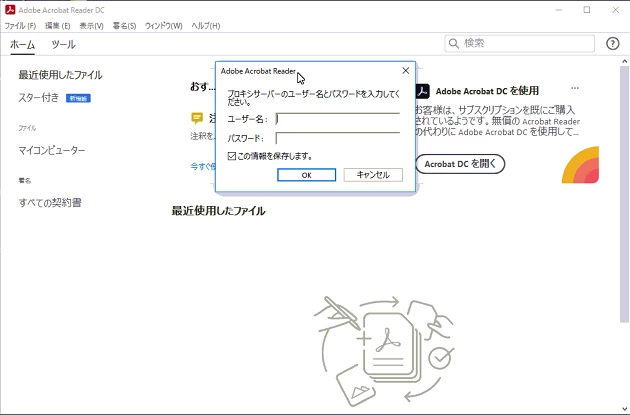Switch to the ホーム tab
Screen dimensions: 630x415
point(22,45)
